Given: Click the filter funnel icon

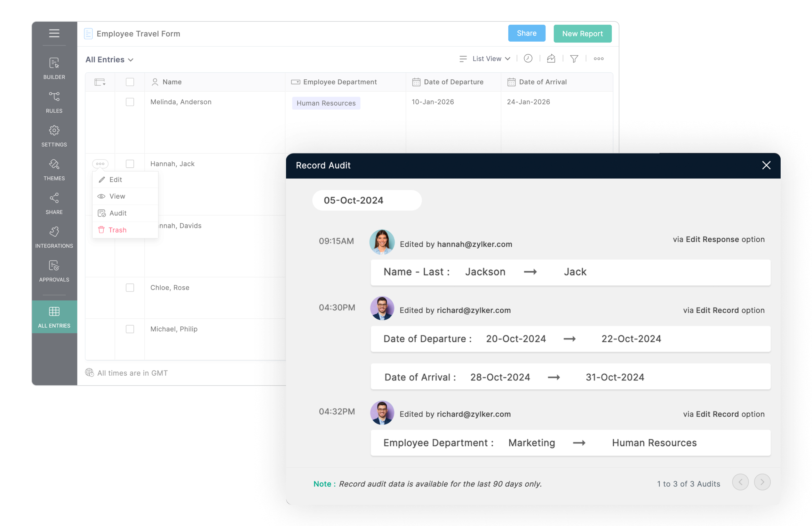Looking at the screenshot, I should point(574,59).
